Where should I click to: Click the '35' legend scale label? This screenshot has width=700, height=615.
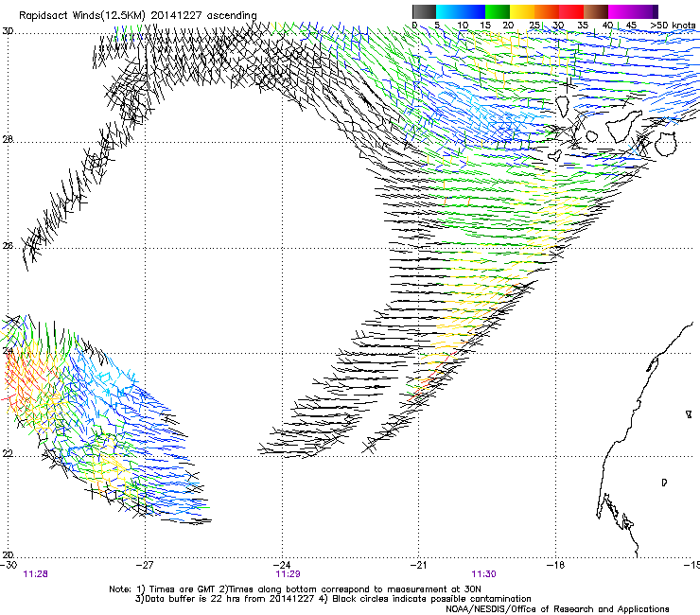pyautogui.click(x=583, y=26)
